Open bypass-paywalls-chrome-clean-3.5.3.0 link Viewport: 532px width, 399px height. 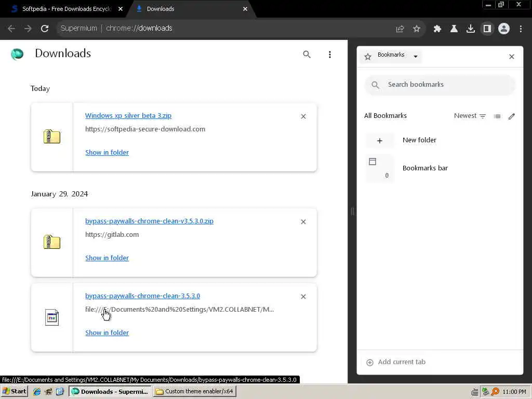tap(142, 296)
